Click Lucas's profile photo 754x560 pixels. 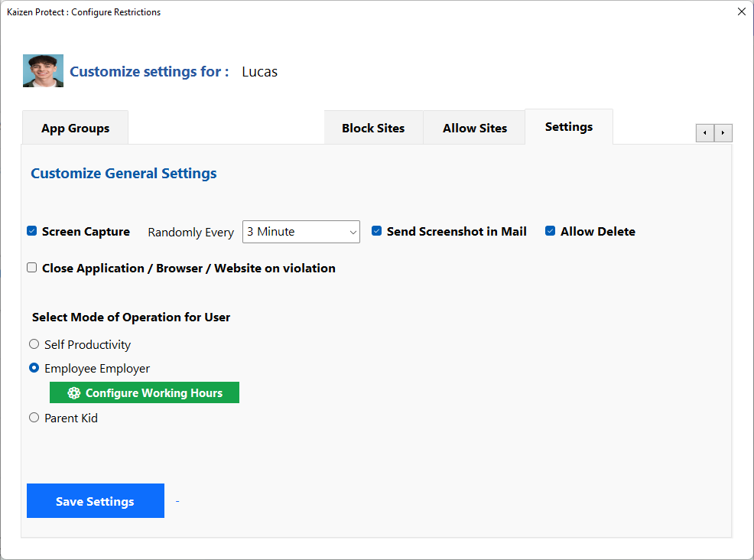coord(43,71)
